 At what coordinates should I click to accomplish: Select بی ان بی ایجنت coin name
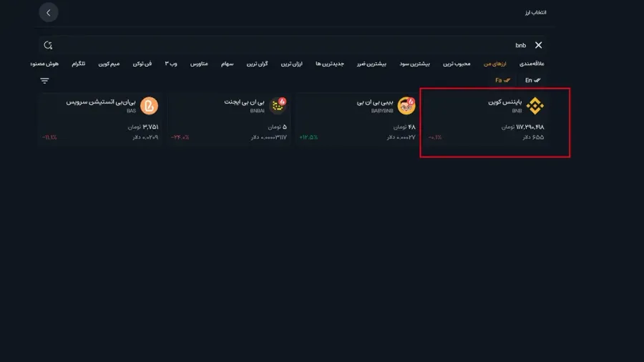point(245,102)
